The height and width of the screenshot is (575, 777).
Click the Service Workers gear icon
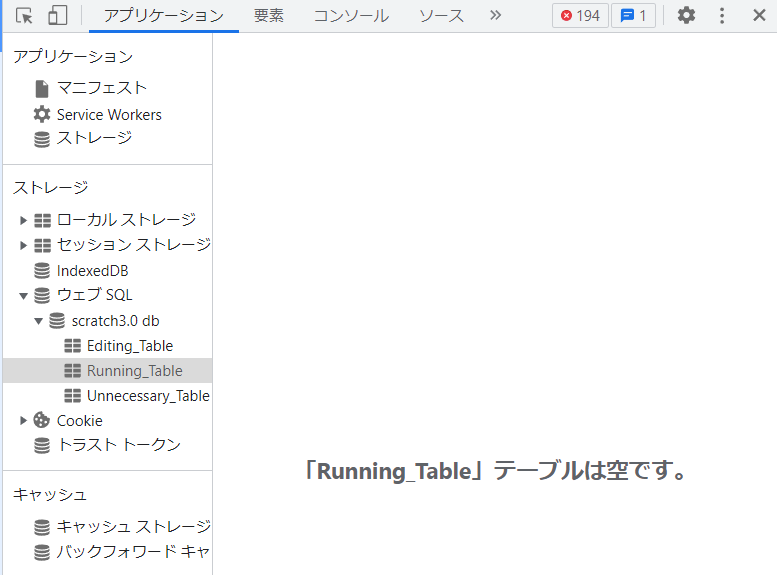coord(42,114)
